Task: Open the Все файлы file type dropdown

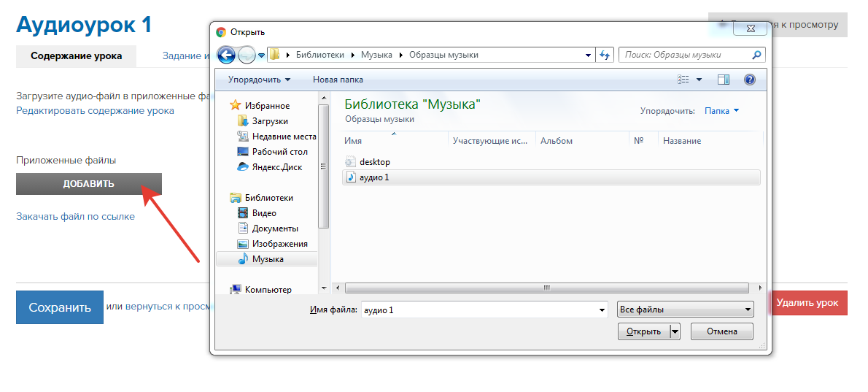Action: coord(685,310)
